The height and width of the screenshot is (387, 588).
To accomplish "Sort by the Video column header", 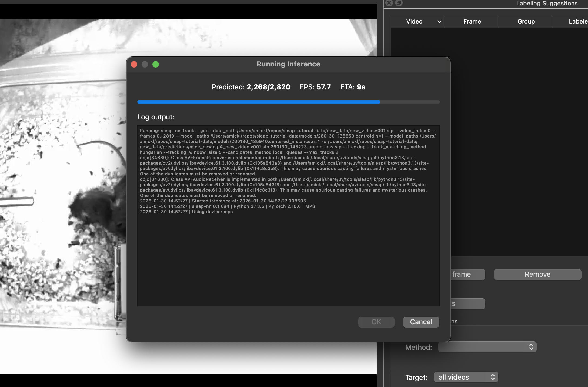I will tap(418, 21).
